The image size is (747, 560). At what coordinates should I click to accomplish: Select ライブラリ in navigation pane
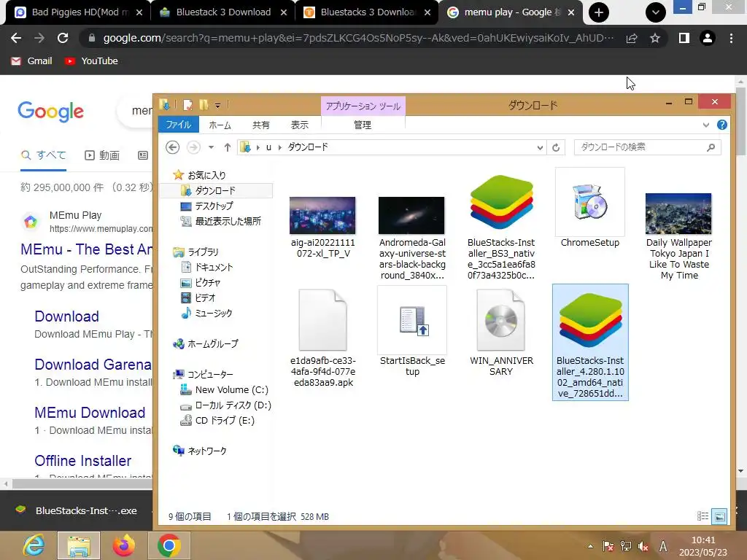(203, 252)
